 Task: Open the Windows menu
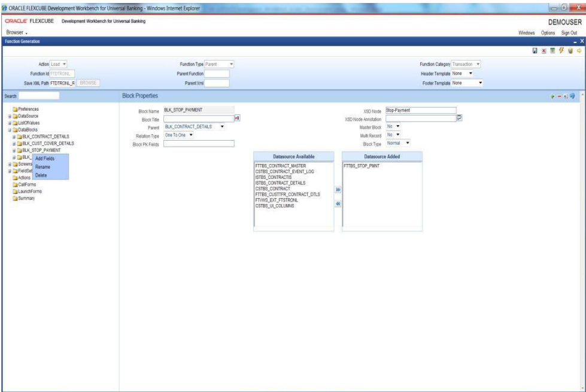[x=526, y=33]
